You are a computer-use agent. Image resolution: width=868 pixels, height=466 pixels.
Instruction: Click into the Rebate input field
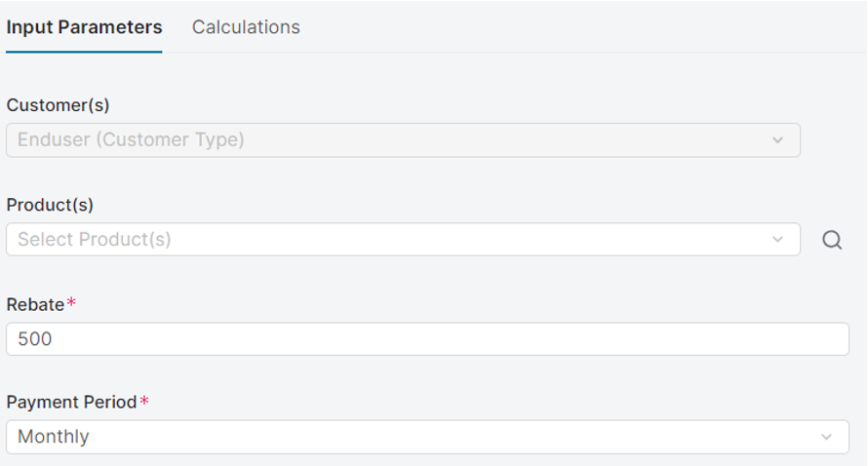[x=427, y=339]
